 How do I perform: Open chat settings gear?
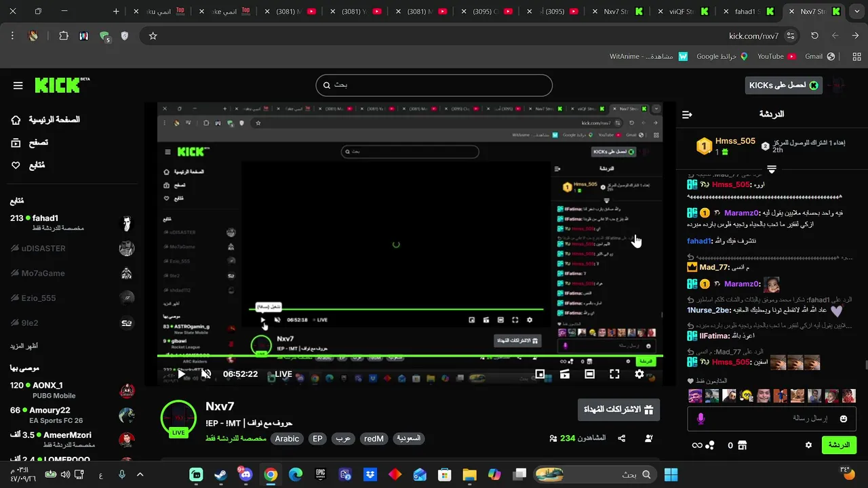(x=808, y=445)
